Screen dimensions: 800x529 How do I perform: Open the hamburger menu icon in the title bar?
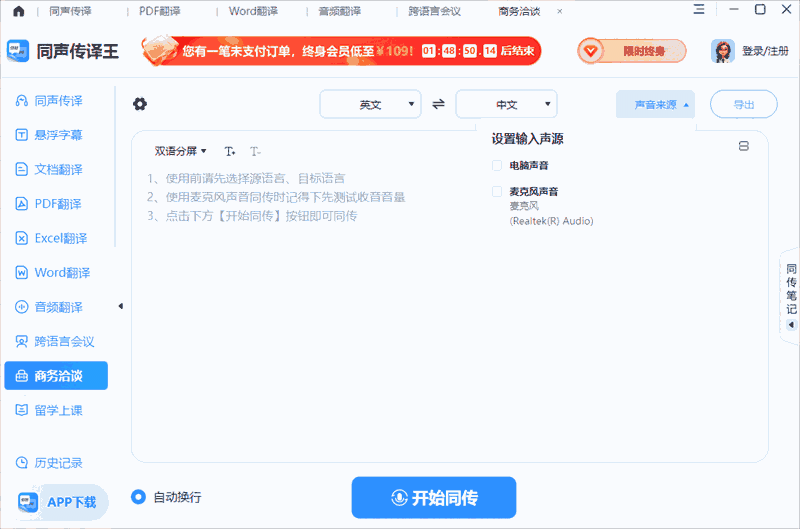(x=699, y=9)
